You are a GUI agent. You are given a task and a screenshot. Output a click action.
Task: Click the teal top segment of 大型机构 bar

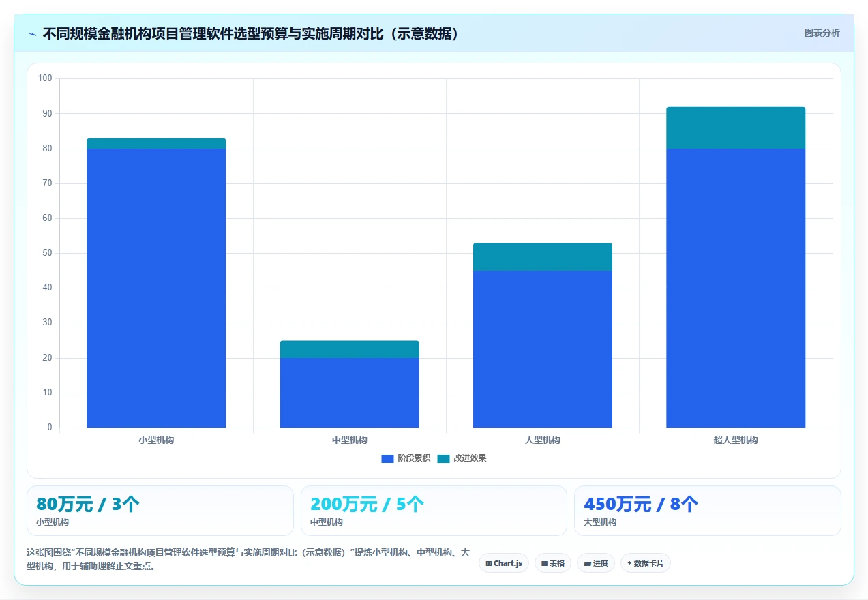point(543,257)
